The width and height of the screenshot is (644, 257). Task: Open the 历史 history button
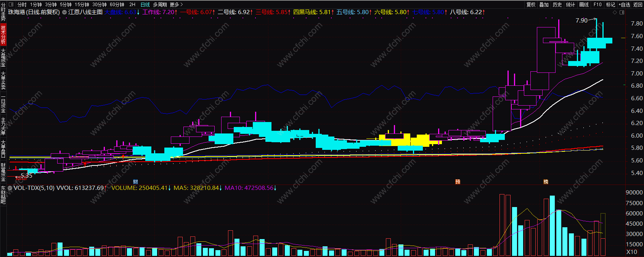pos(557,5)
